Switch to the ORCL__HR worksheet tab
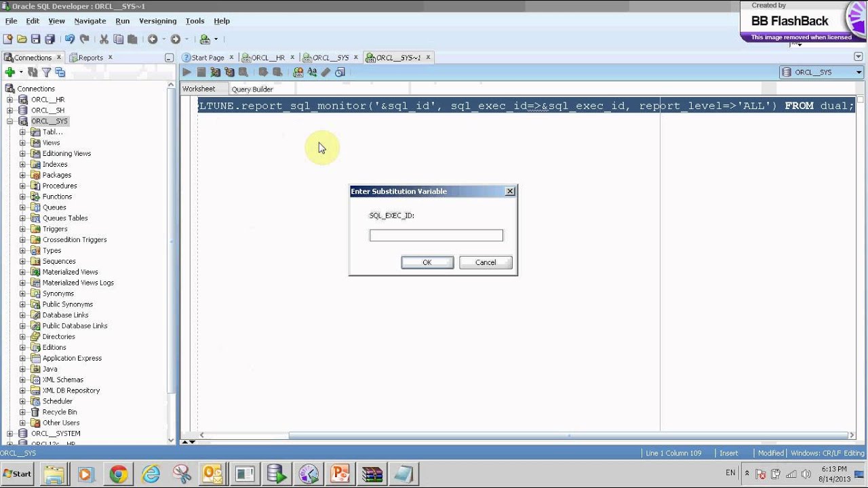 pyautogui.click(x=268, y=58)
